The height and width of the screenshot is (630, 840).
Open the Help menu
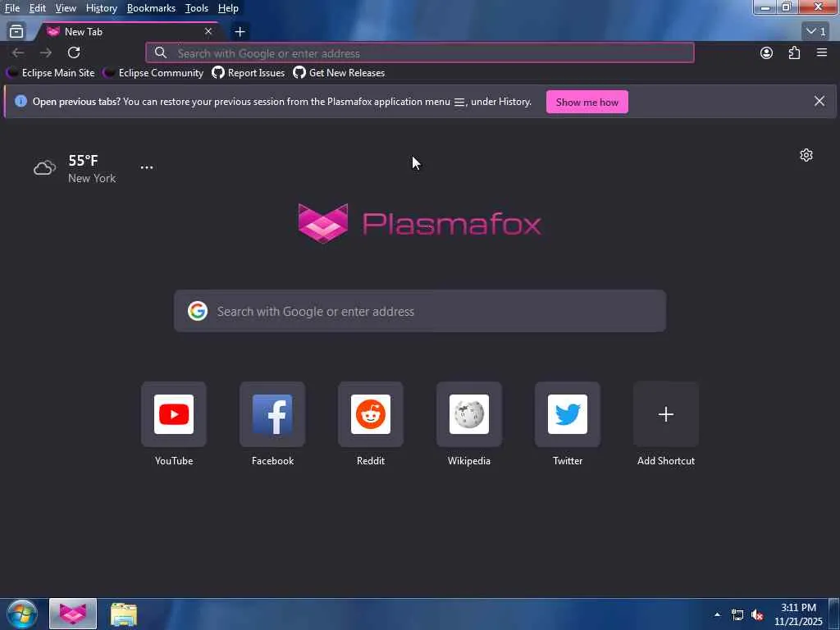(228, 8)
